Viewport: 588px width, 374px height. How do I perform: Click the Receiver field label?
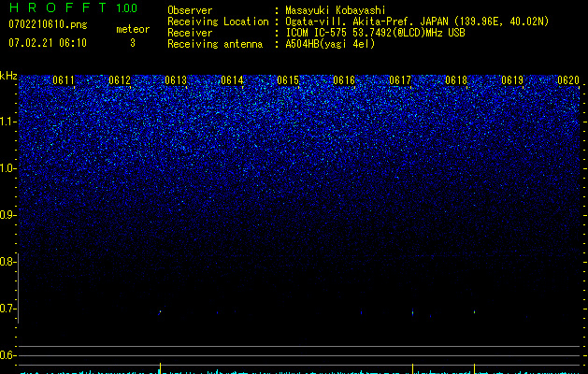click(190, 33)
